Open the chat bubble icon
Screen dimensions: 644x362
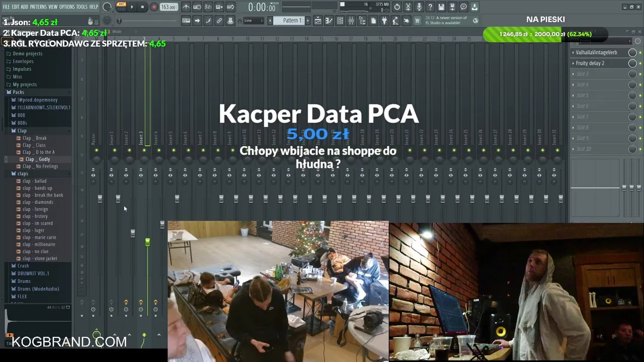point(463,7)
